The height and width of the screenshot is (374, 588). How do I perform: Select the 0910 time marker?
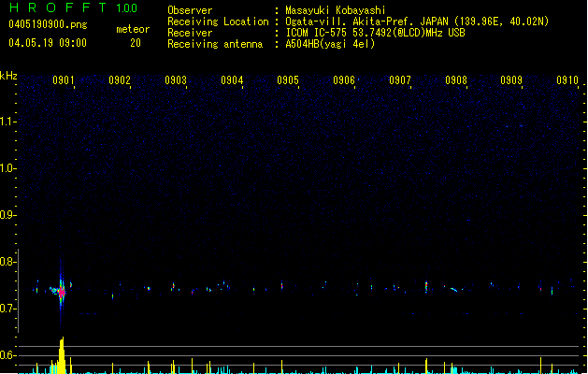pos(567,79)
